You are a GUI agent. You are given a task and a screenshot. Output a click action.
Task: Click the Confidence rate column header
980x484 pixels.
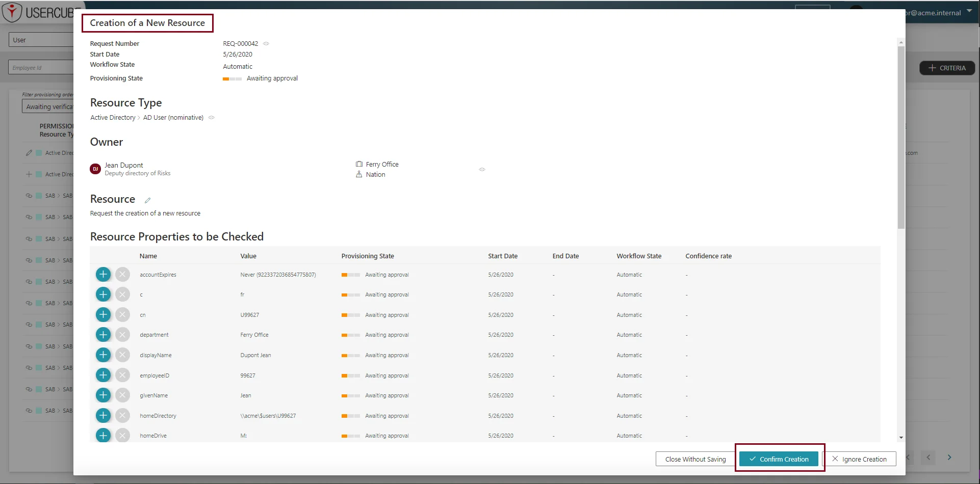pyautogui.click(x=708, y=256)
